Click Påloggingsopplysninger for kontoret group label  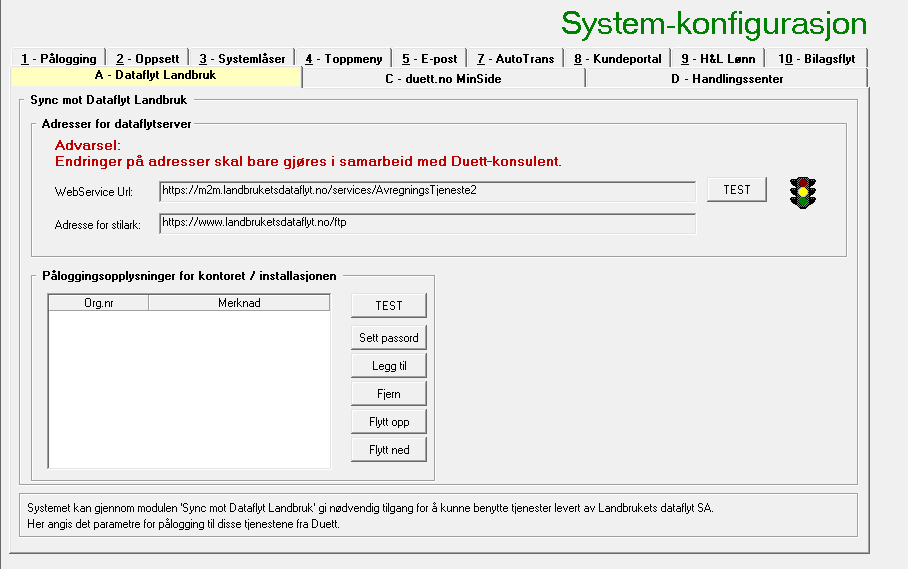(x=189, y=276)
